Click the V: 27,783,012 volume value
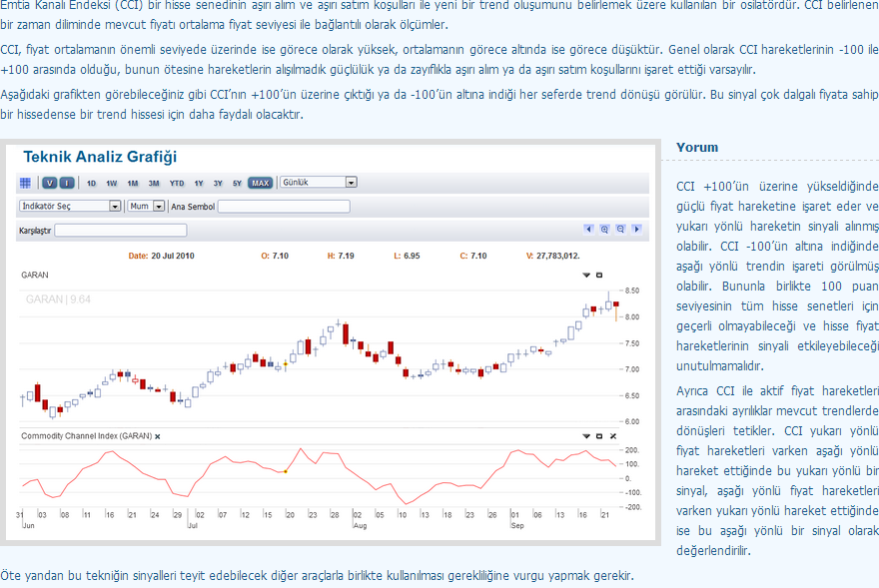This screenshot has width=879, height=588. tap(552, 256)
